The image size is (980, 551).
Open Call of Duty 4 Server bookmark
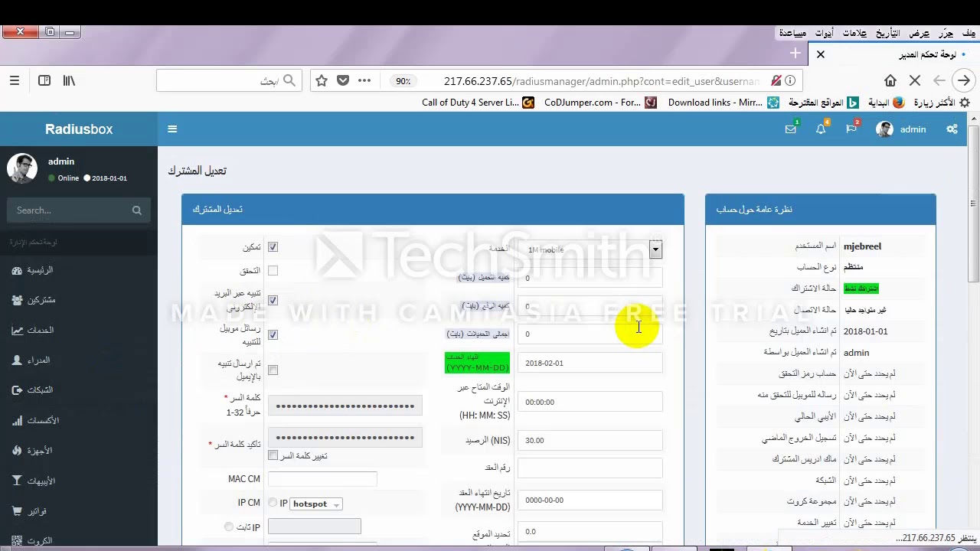478,103
